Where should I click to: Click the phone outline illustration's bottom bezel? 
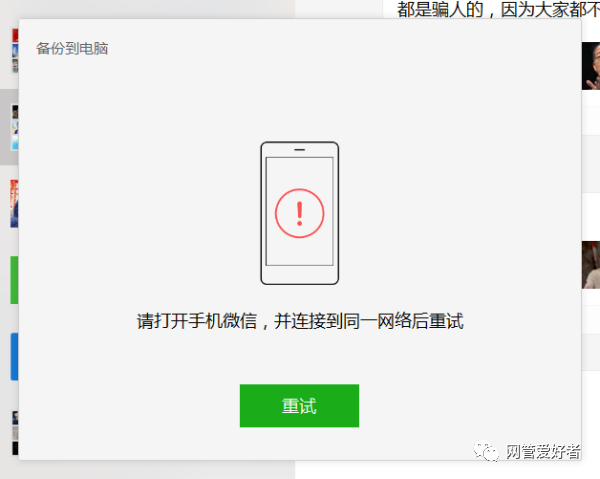(300, 275)
